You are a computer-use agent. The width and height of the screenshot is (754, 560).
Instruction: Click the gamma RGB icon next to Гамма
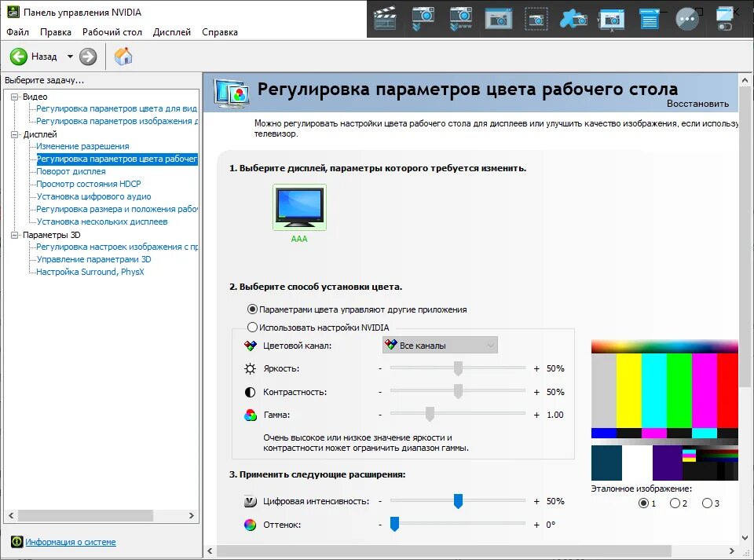251,415
